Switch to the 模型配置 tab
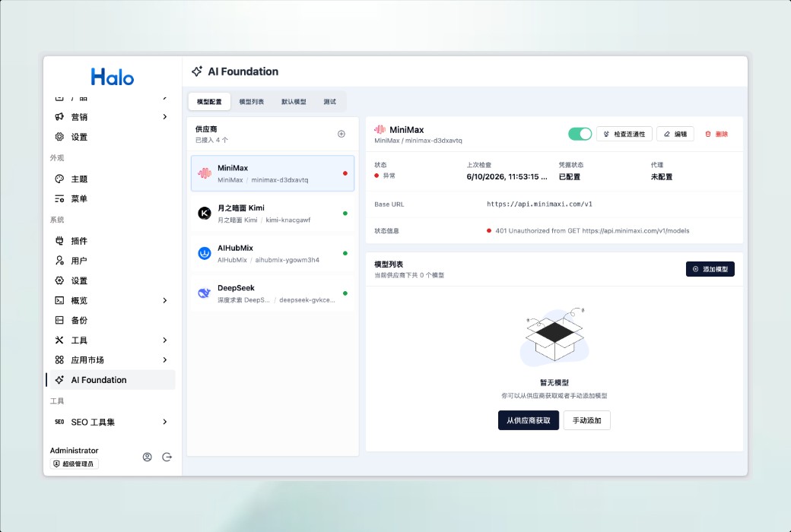 209,101
